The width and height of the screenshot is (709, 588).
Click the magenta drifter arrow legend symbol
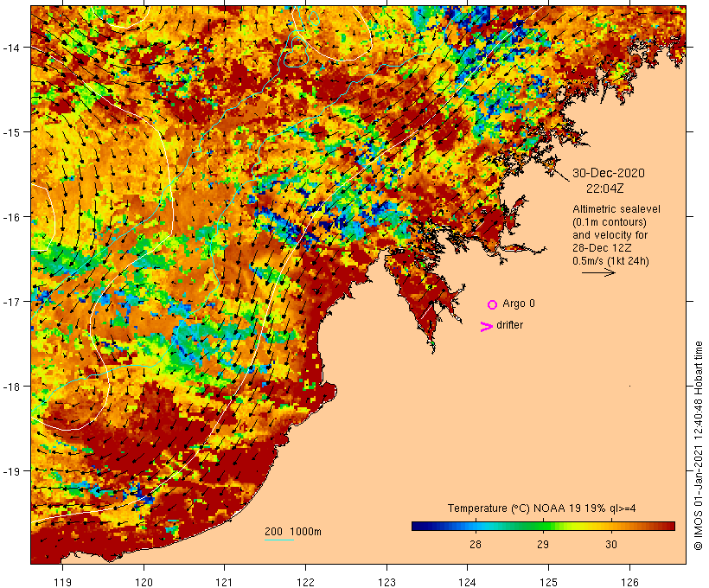(486, 327)
